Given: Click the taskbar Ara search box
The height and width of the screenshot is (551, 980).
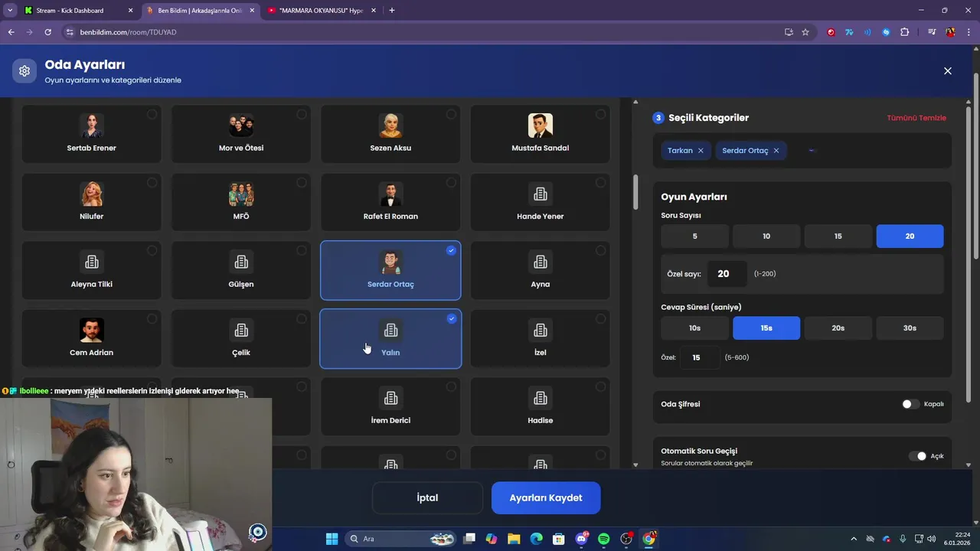Looking at the screenshot, I should [x=400, y=539].
